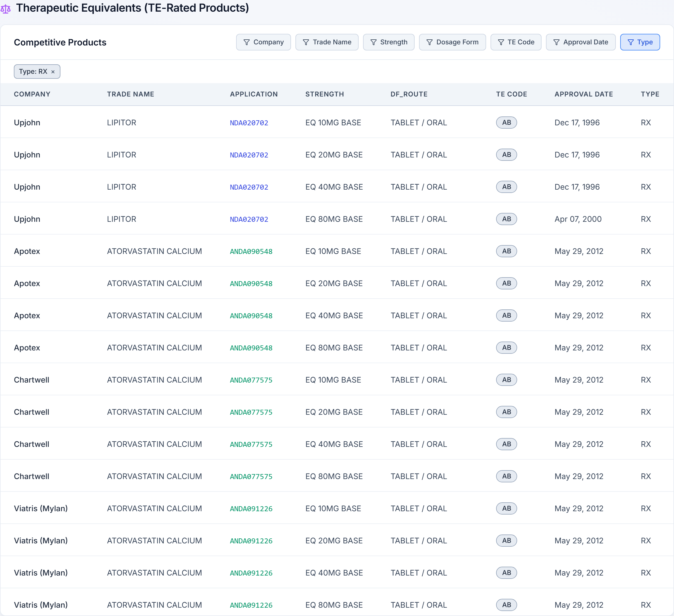Open ANDA077575 link for Chartwell EQ 80MG
The width and height of the screenshot is (674, 616).
click(251, 477)
